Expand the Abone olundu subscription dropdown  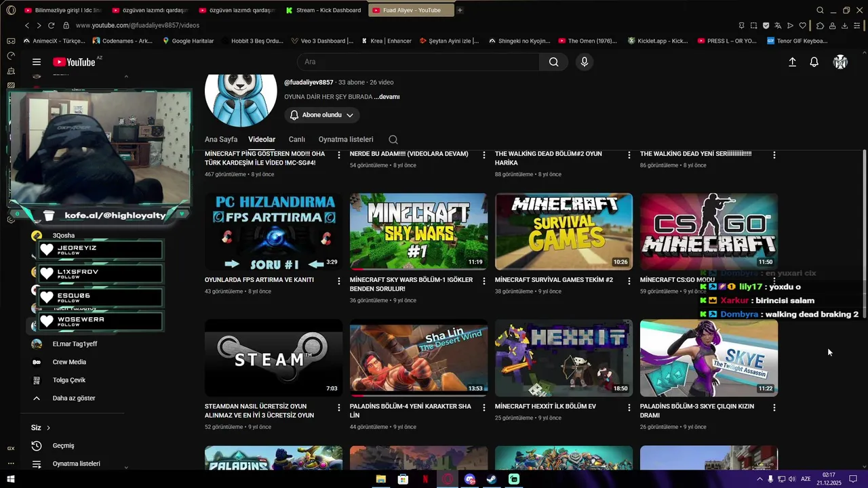[322, 115]
